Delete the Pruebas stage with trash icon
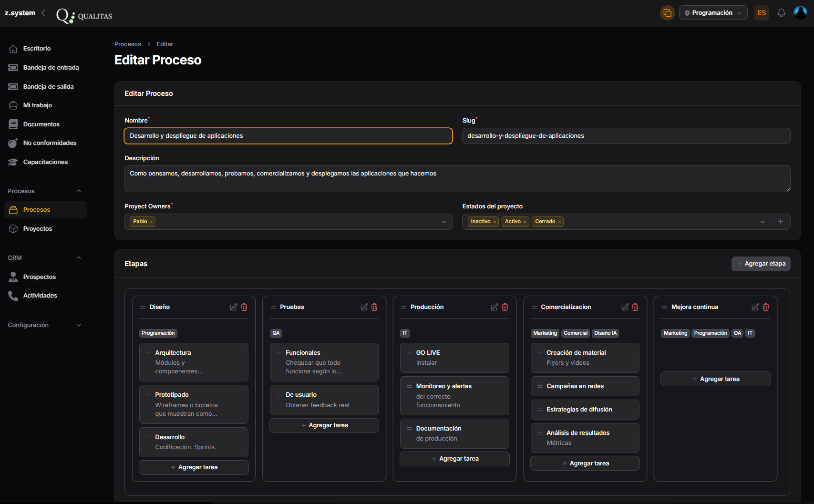The image size is (814, 504). pyautogui.click(x=374, y=307)
